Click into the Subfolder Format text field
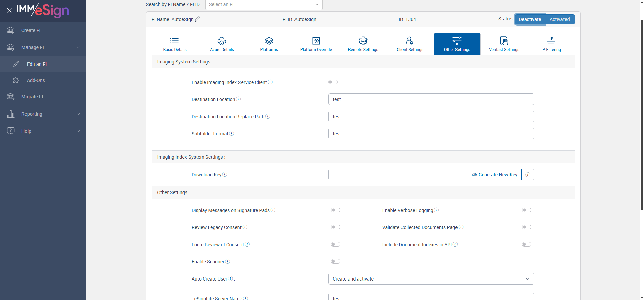644x300 pixels. [x=431, y=134]
